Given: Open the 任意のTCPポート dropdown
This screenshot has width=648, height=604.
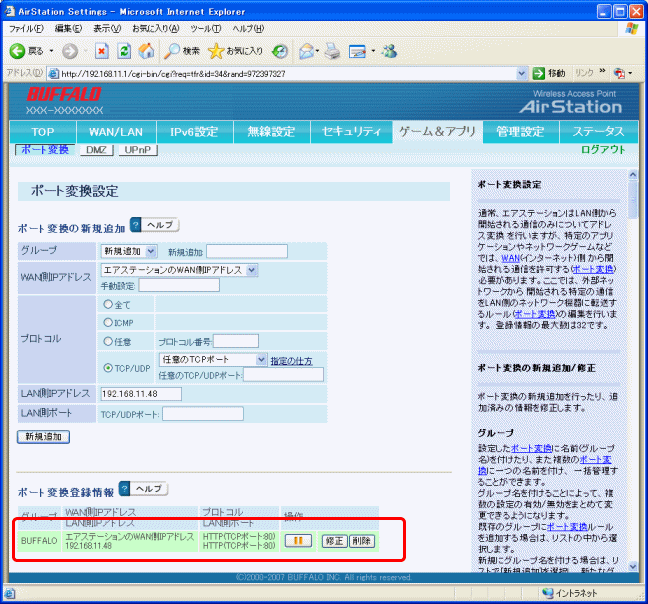Looking at the screenshot, I should (x=213, y=359).
